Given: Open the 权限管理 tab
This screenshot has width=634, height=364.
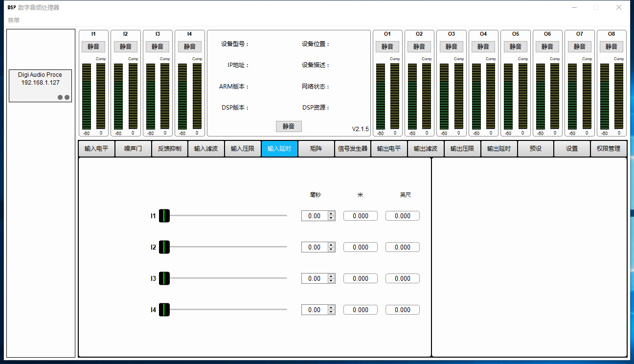Looking at the screenshot, I should (x=609, y=149).
